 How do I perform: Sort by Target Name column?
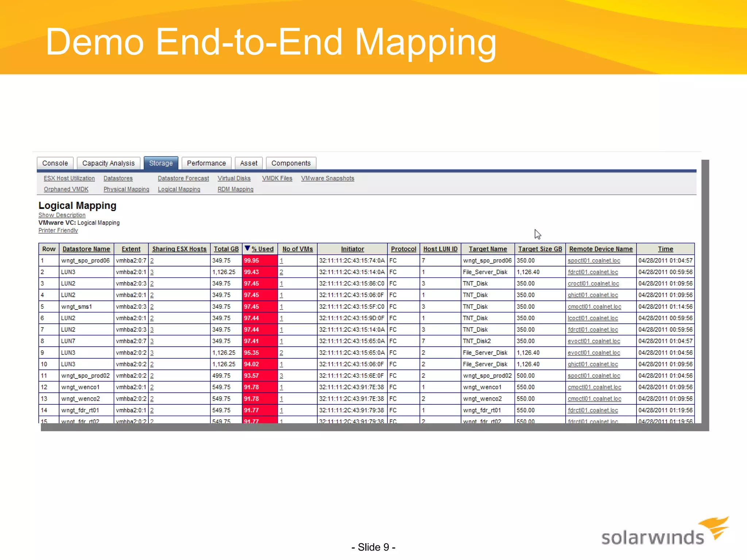click(488, 249)
